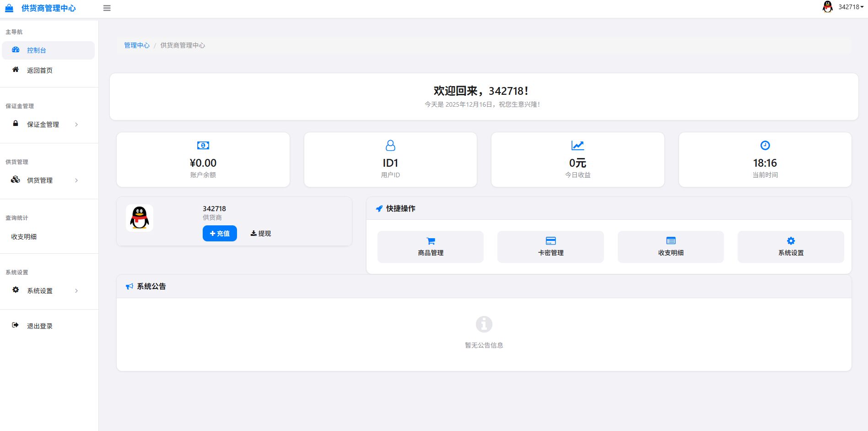Expand the 供货管理 sidebar chevron
Image resolution: width=868 pixels, height=431 pixels.
[x=76, y=180]
